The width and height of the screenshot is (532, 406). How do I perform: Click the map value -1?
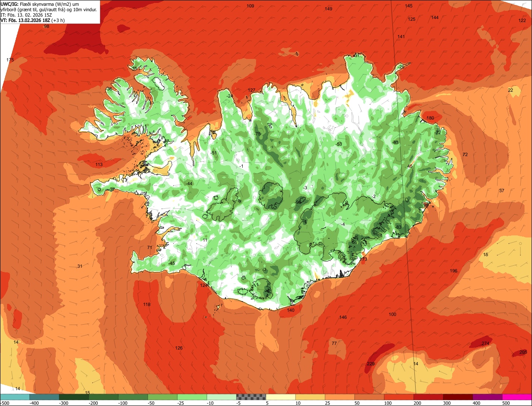pos(241,166)
